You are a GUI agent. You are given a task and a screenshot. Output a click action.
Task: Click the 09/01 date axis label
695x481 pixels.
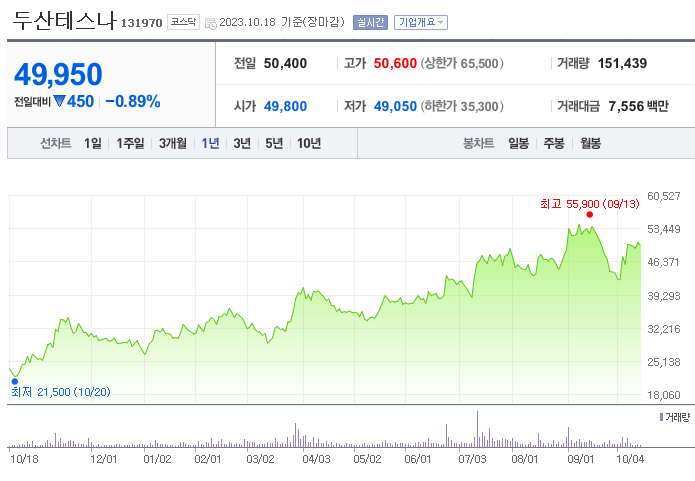point(581,459)
